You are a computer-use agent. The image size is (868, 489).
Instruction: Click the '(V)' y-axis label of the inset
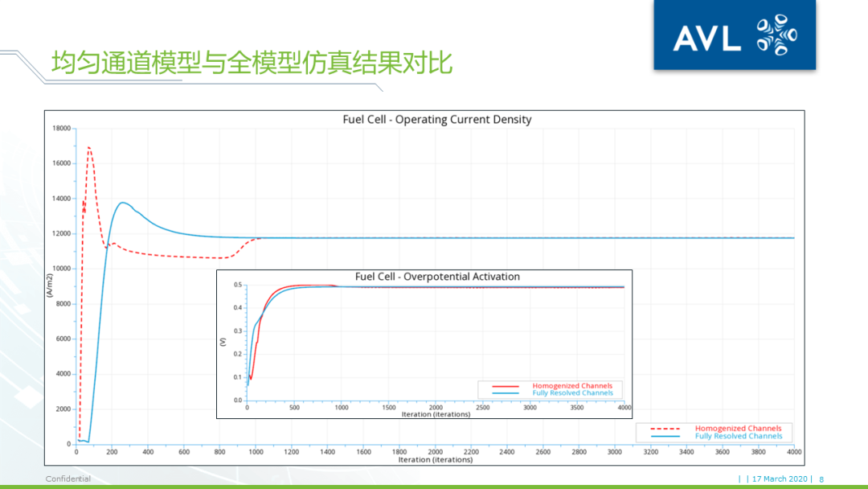pos(223,343)
